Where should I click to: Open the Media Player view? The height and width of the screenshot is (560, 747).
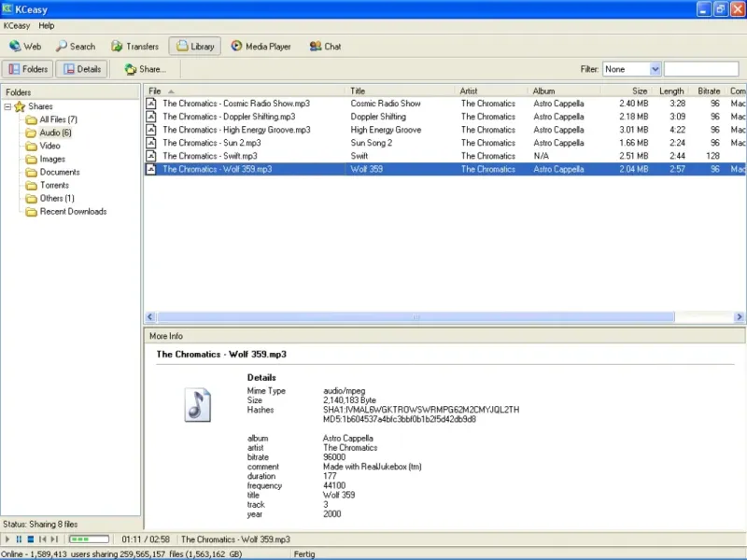261,47
